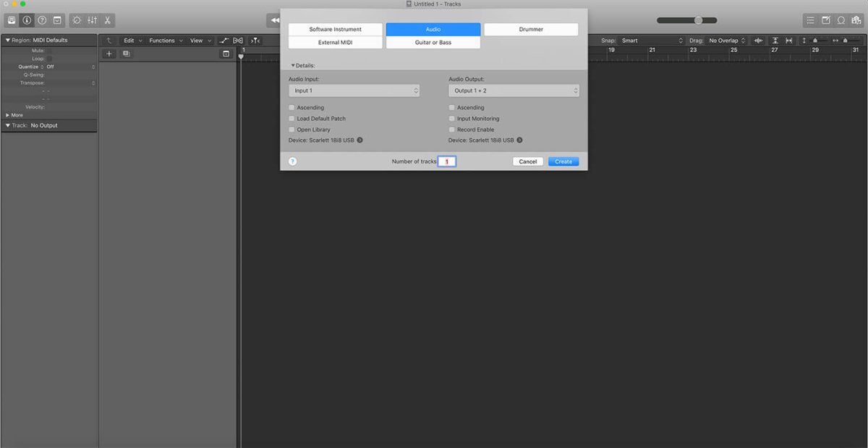Image resolution: width=868 pixels, height=448 pixels.
Task: Tick the Load Default Patch checkbox
Action: [x=292, y=119]
